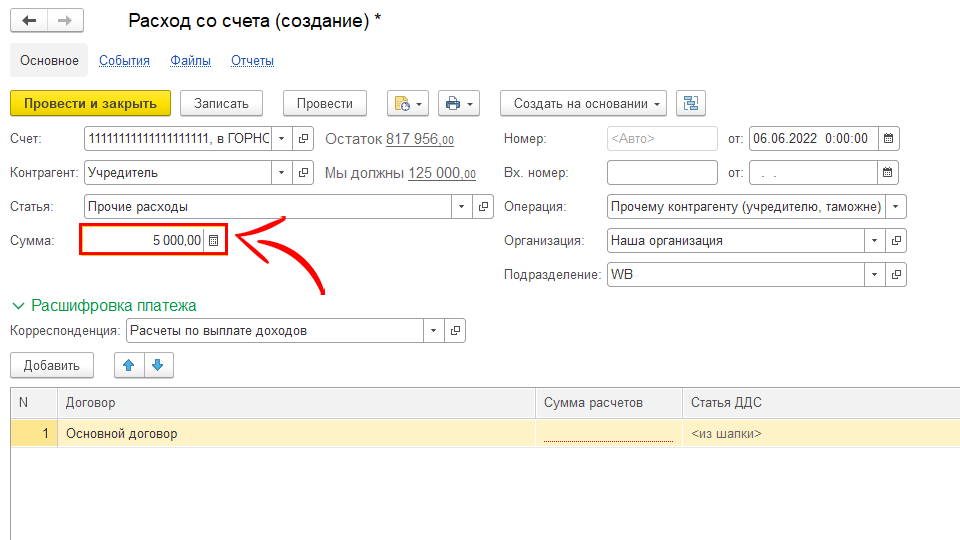Expand the Подразделение dropdown arrow
The image size is (960, 540).
(x=875, y=274)
